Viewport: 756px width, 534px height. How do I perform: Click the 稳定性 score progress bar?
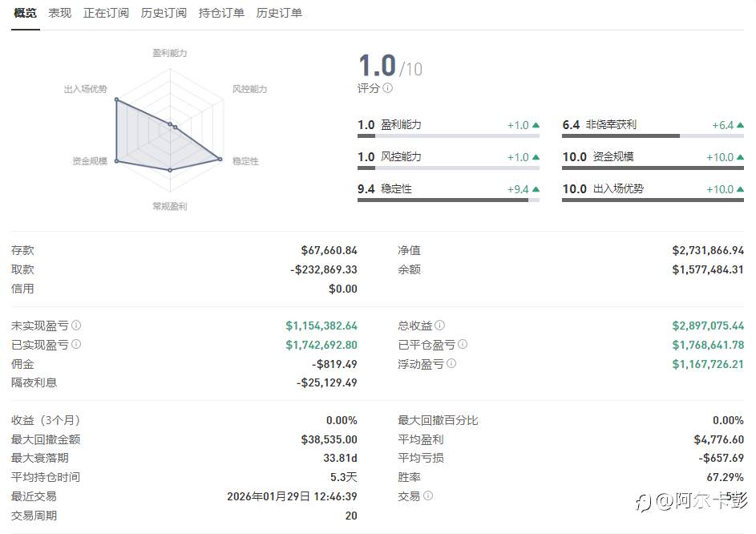pyautogui.click(x=448, y=200)
